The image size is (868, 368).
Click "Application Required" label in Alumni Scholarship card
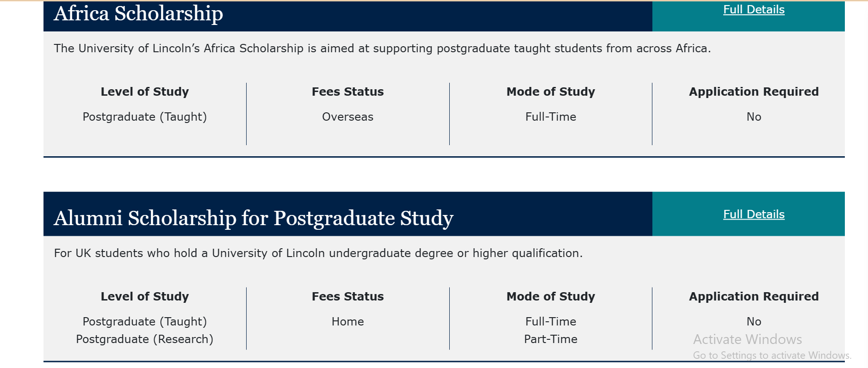[754, 297]
